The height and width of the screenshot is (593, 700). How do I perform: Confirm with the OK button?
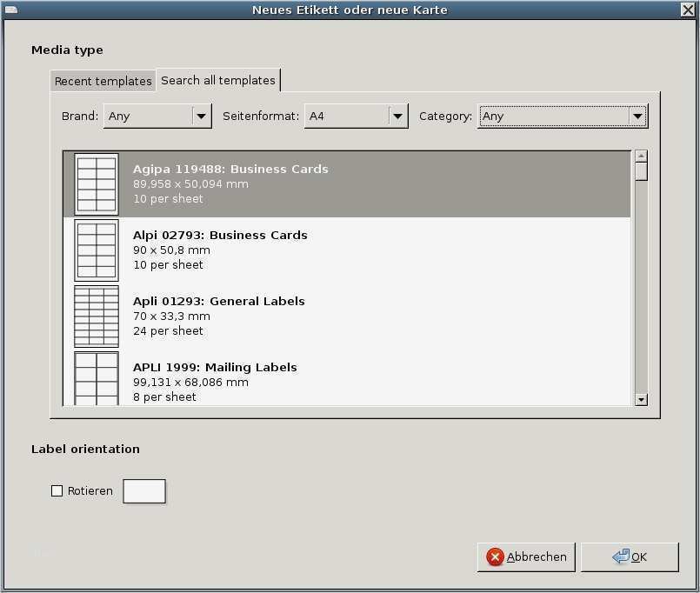(630, 556)
